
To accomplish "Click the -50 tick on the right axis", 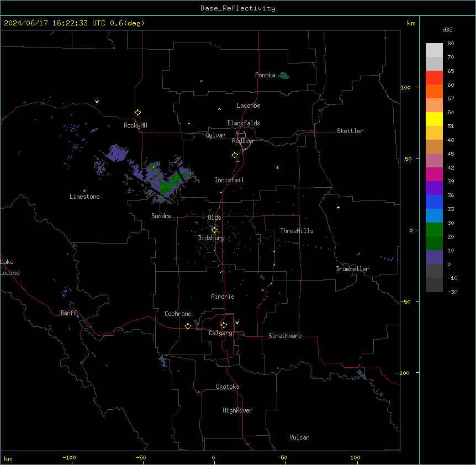I will pyautogui.click(x=405, y=302).
